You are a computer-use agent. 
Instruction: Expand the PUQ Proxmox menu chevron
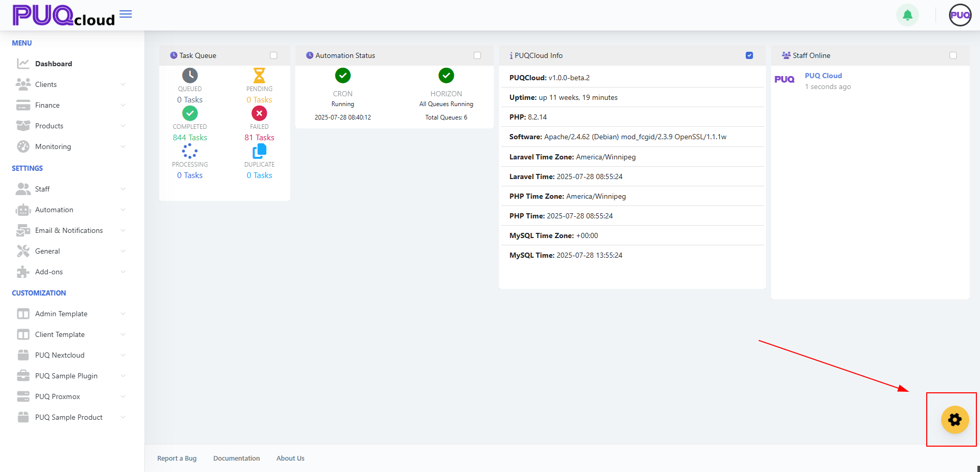pos(123,396)
